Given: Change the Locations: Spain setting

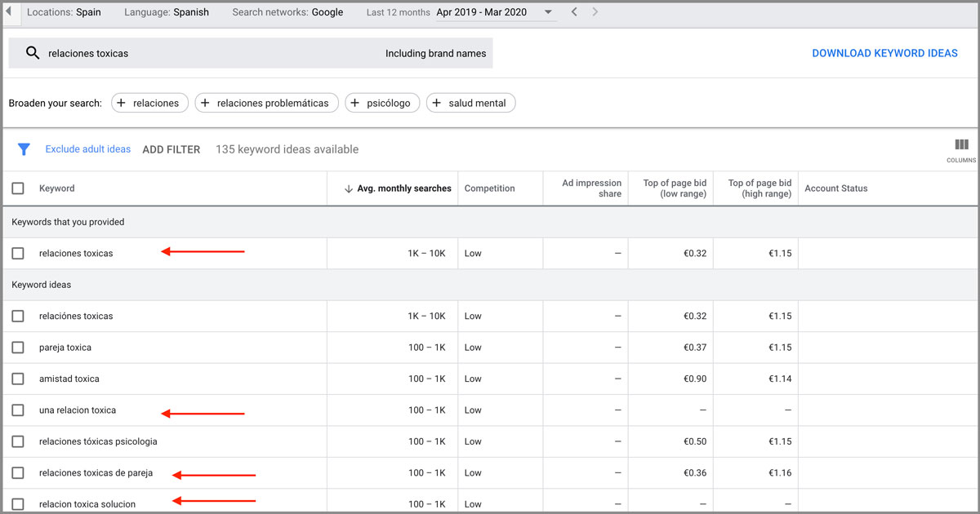Looking at the screenshot, I should click(64, 12).
